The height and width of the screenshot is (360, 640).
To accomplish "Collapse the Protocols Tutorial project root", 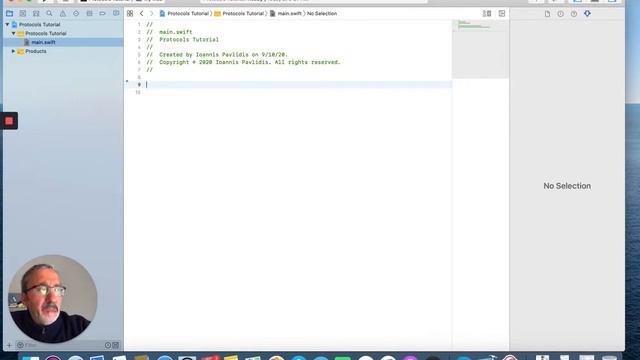I will tap(7, 24).
